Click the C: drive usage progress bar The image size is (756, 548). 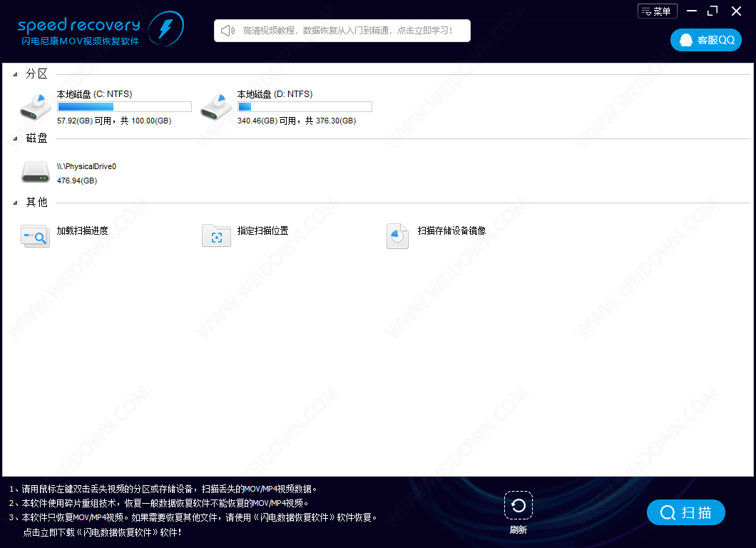124,106
